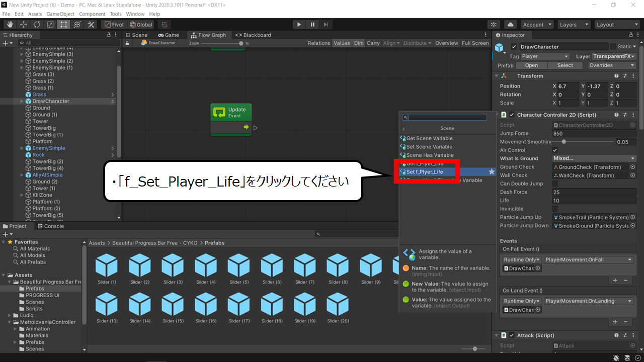This screenshot has height=362, width=644.
Task: Open PlayerMovement.OnFall function dropdown
Action: tap(589, 259)
